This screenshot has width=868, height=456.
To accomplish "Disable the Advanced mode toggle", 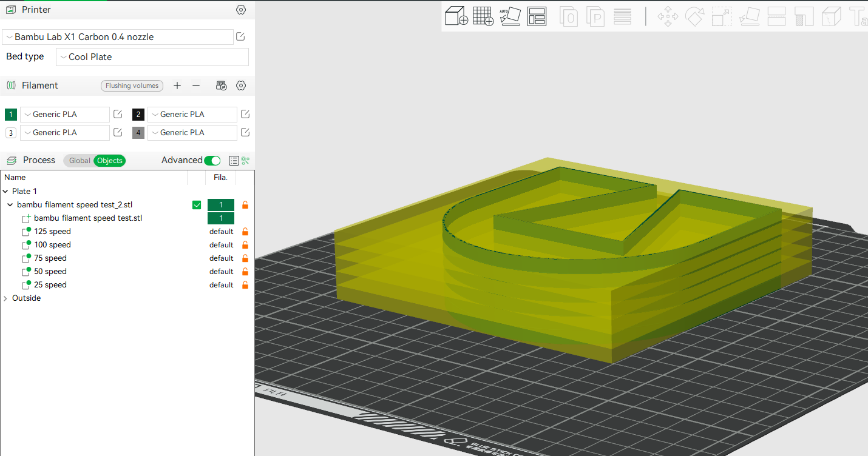I will point(211,160).
